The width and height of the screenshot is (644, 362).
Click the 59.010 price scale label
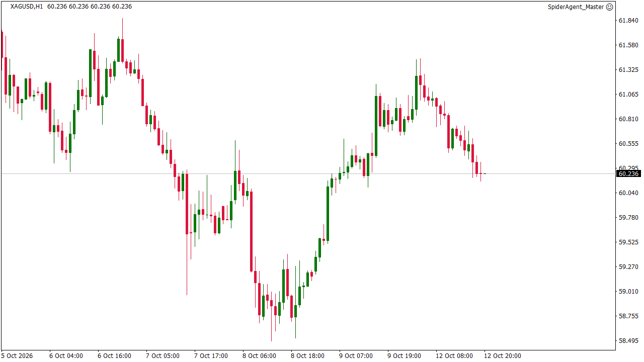pos(628,292)
